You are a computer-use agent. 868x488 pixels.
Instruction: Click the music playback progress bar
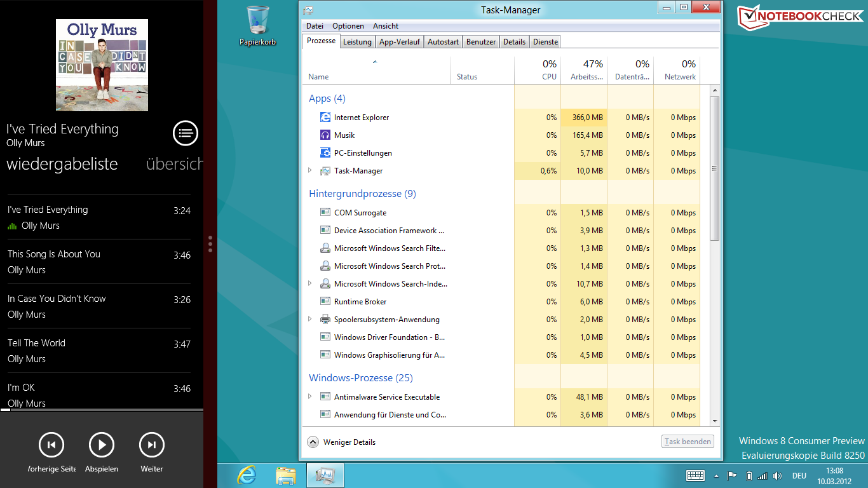102,410
